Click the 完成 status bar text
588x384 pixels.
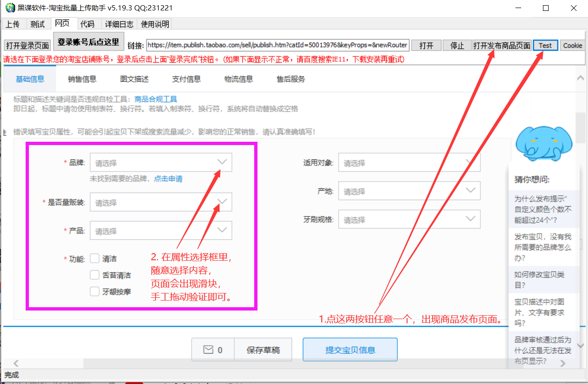(x=11, y=375)
